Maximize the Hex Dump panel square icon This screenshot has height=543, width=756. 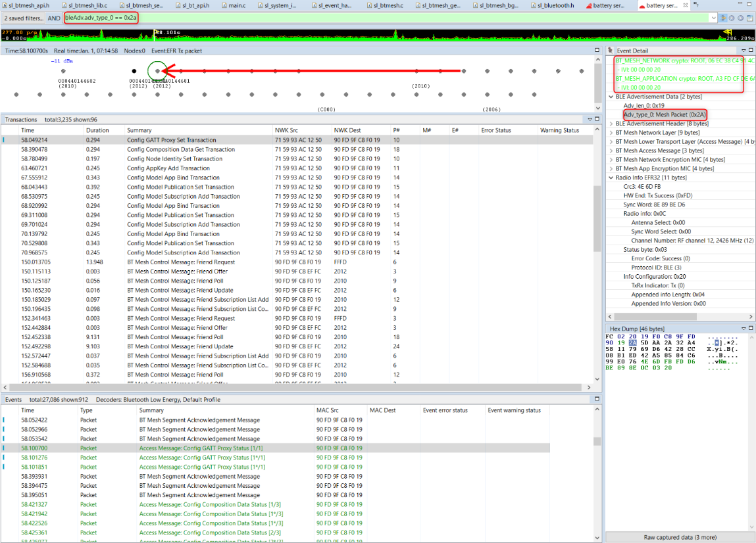coord(751,328)
